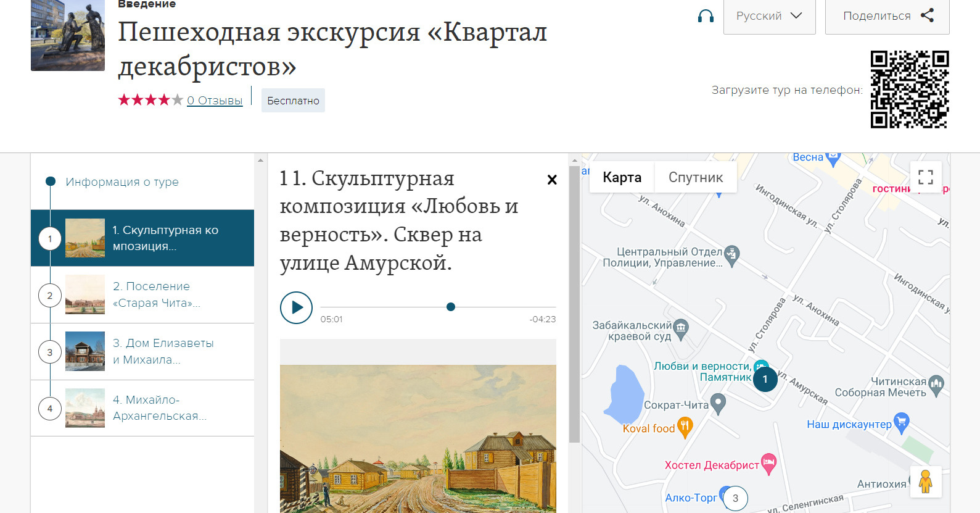The height and width of the screenshot is (513, 980).
Task: Click the share network icon
Action: (927, 15)
